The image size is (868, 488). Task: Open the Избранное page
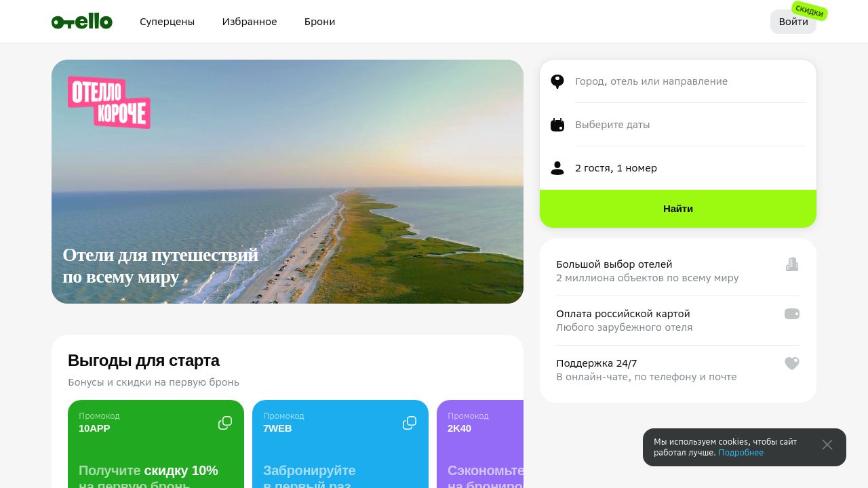(250, 22)
